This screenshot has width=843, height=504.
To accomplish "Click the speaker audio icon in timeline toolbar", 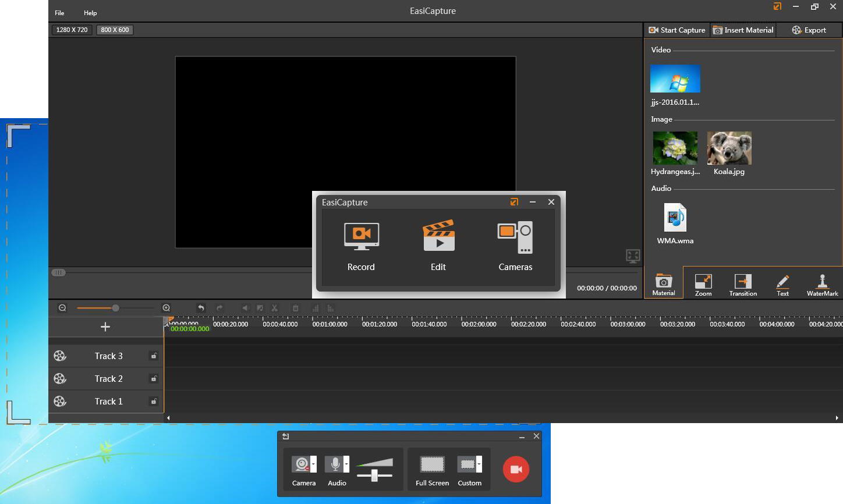I will (245, 308).
